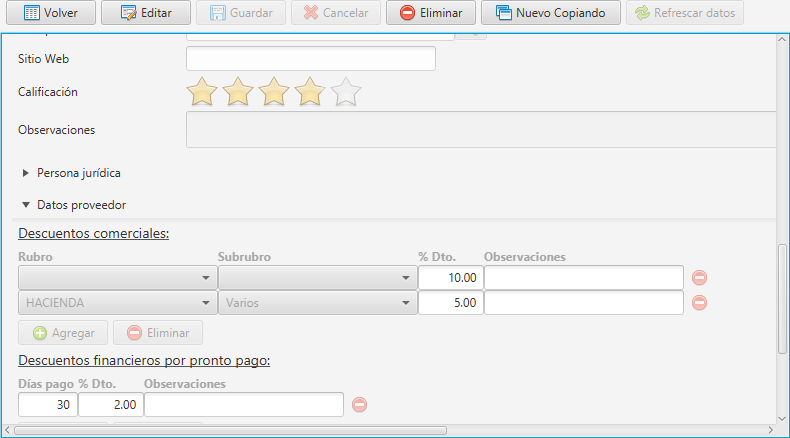Click the 10.00 discount percentage field
790x438 pixels.
[x=450, y=278]
